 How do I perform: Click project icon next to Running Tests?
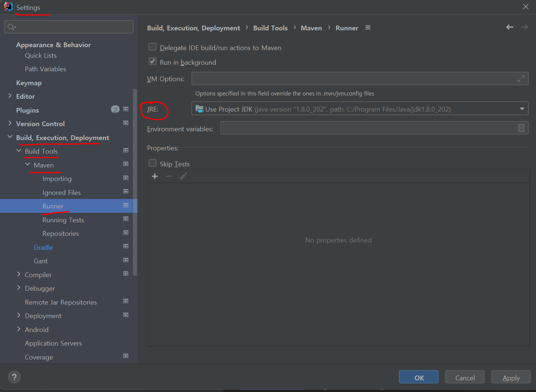click(x=126, y=219)
